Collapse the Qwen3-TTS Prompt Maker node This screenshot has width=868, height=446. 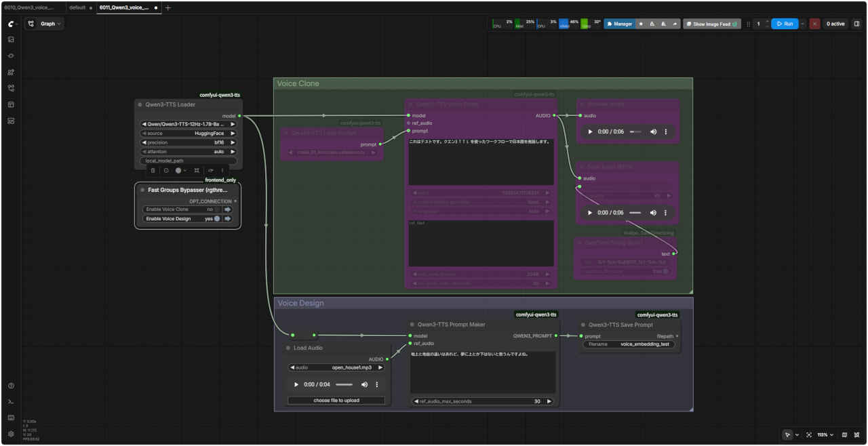pos(412,325)
